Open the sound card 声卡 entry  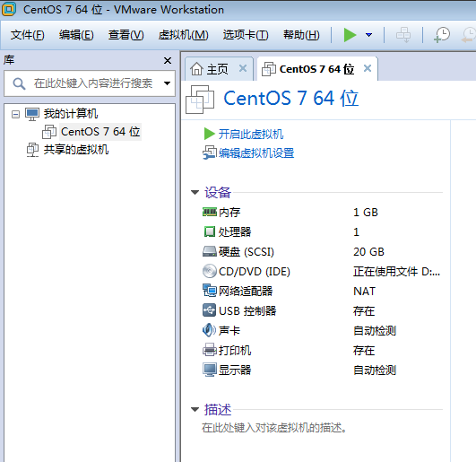221,330
